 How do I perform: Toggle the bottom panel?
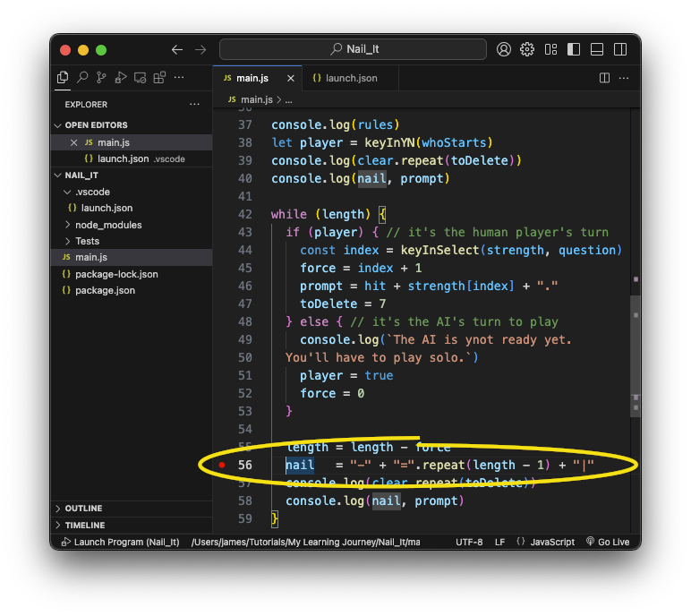click(597, 49)
